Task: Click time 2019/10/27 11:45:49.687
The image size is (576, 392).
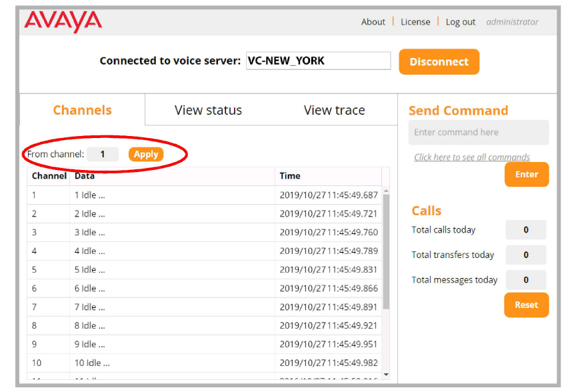Action: pyautogui.click(x=329, y=195)
